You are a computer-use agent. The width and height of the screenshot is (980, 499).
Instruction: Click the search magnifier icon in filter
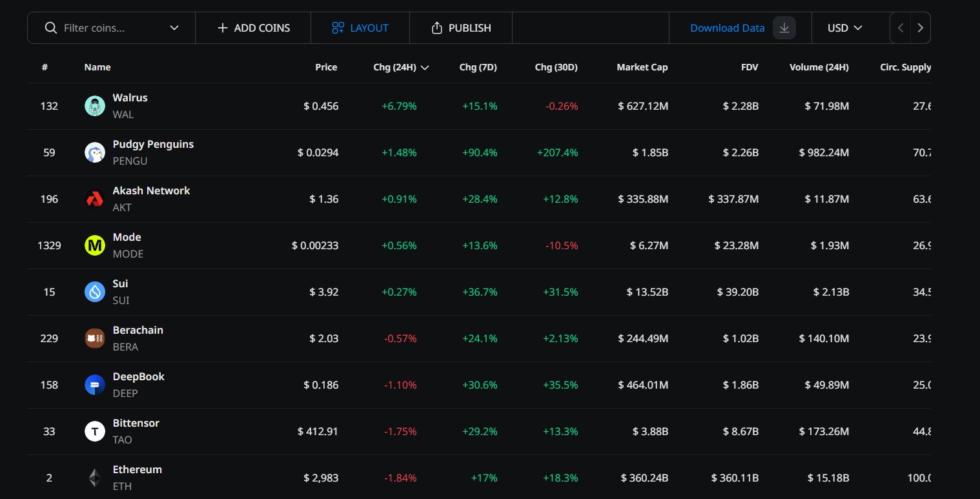tap(50, 28)
